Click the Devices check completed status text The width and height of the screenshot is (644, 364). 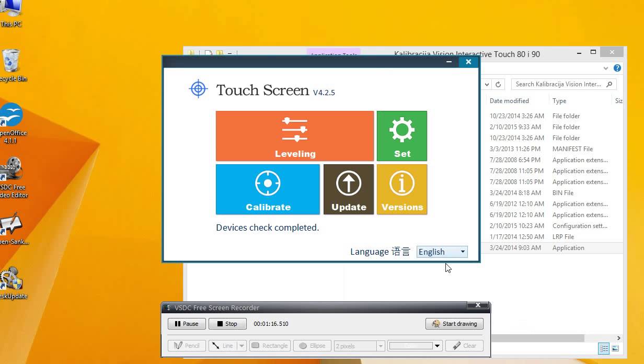267,227
